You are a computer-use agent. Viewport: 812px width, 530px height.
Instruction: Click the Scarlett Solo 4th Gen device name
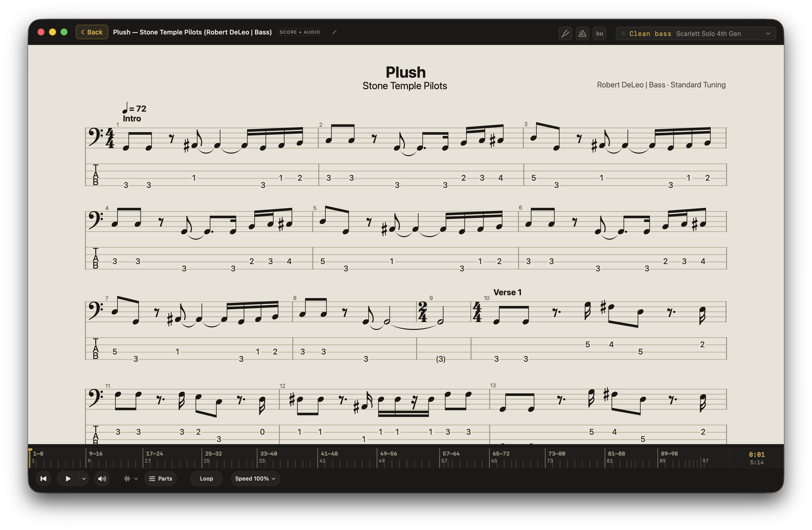[x=708, y=34]
